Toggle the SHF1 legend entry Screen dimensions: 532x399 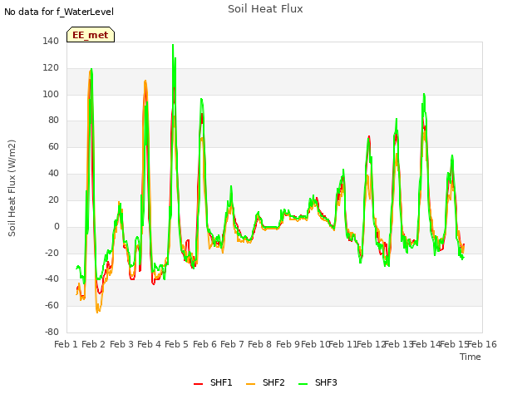click(213, 382)
